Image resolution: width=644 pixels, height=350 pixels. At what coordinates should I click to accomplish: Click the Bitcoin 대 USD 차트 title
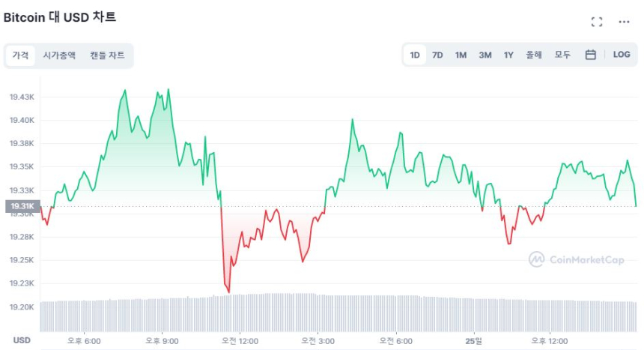click(x=60, y=16)
